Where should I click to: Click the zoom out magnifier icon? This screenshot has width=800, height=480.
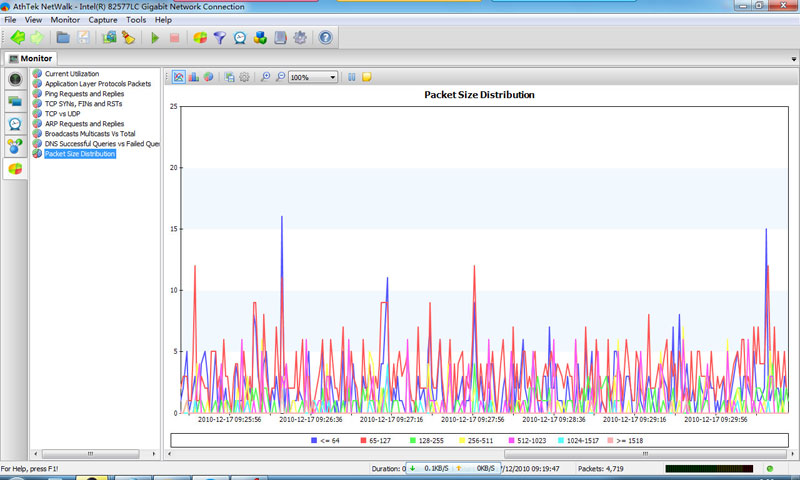click(280, 76)
